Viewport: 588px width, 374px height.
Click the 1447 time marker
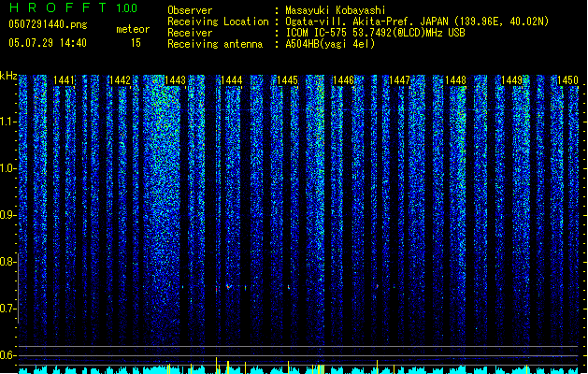(399, 80)
